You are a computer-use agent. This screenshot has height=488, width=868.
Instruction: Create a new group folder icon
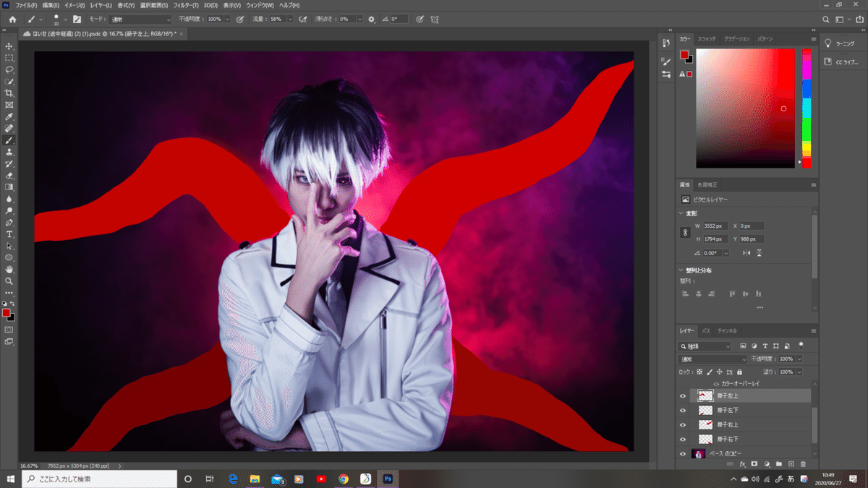[x=779, y=463]
